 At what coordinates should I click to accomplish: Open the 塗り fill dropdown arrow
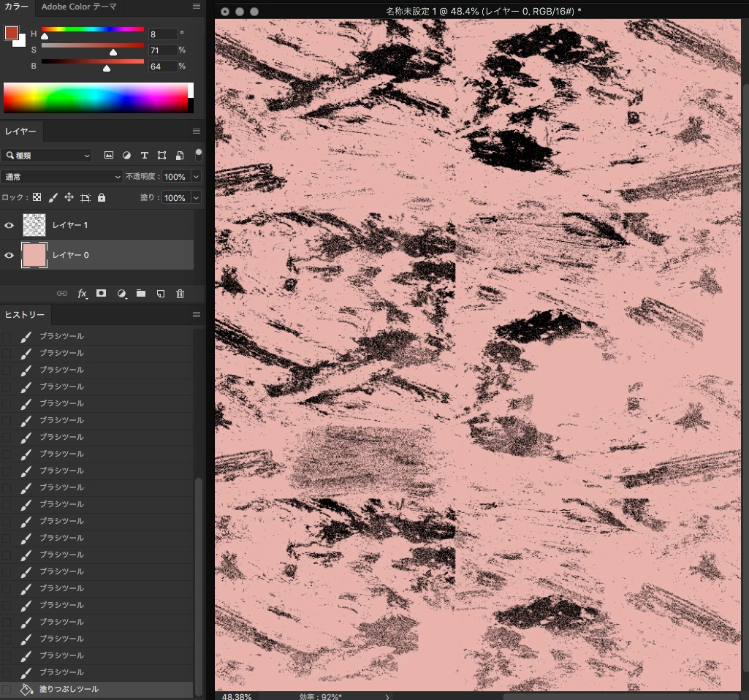click(196, 198)
